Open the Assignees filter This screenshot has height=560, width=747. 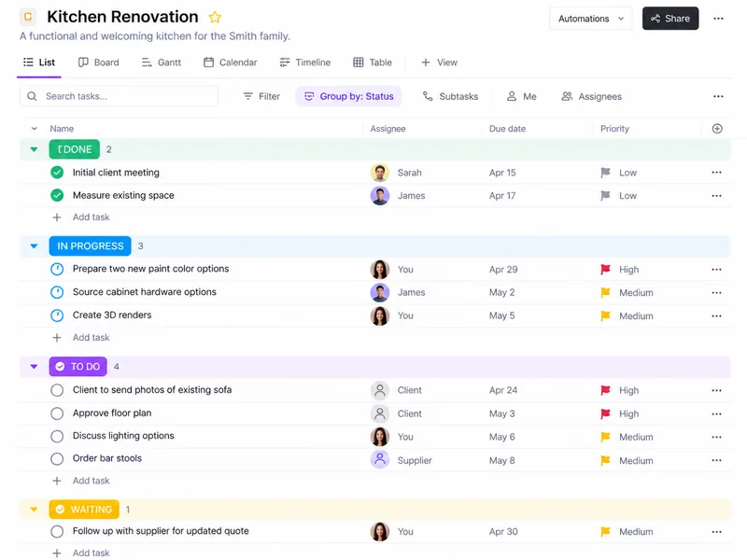click(x=592, y=96)
